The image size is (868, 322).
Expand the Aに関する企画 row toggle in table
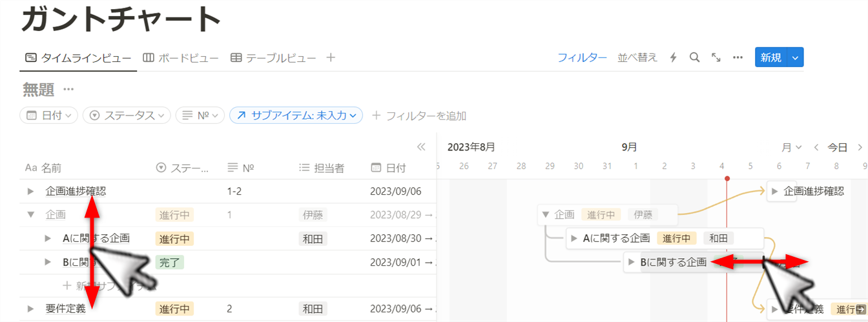48,239
